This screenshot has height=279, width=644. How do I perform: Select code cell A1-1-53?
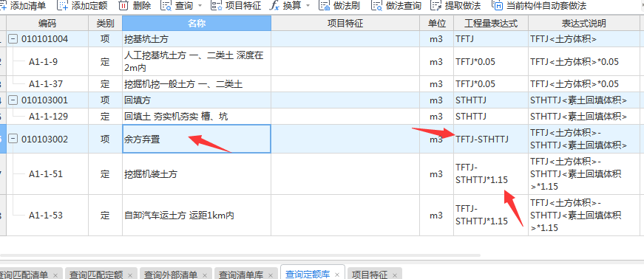click(47, 215)
